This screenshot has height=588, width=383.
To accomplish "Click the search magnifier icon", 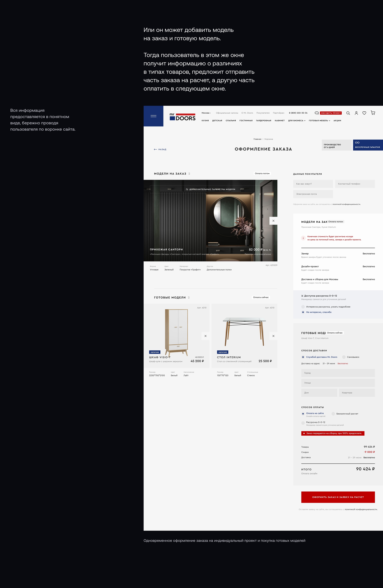I will click(x=348, y=113).
